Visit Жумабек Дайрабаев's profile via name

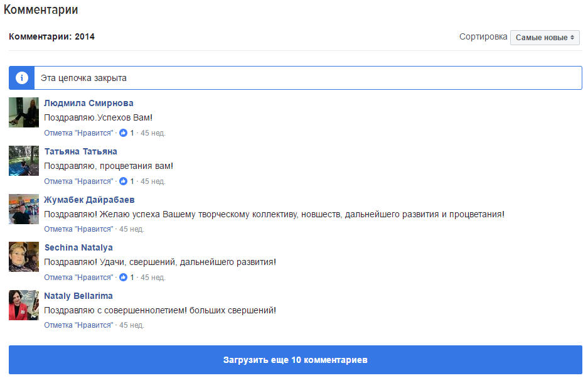(x=89, y=200)
